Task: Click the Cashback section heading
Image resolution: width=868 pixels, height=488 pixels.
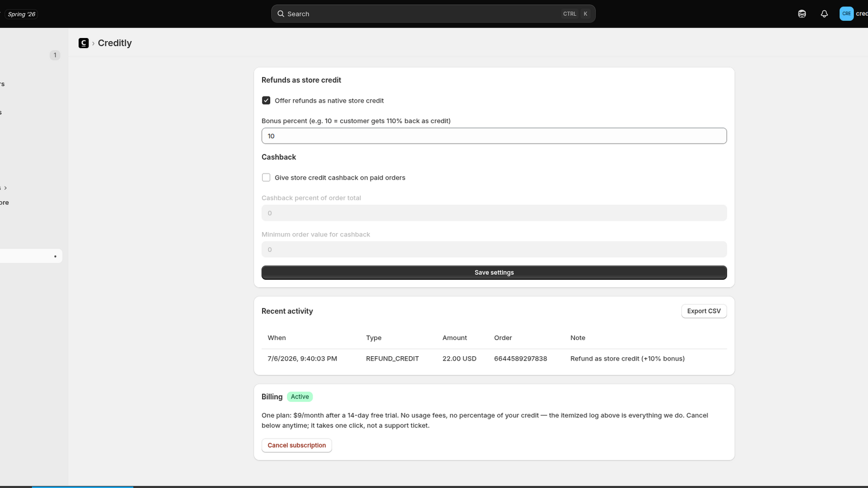Action: (x=279, y=157)
